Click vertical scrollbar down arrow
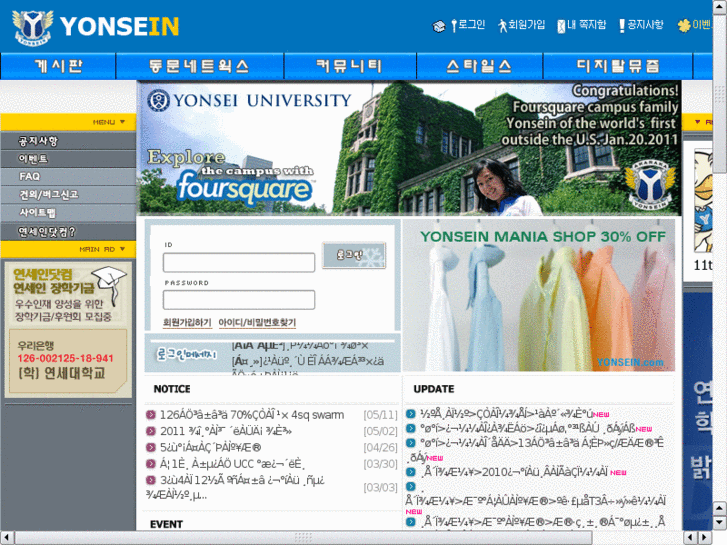Screen dimensions: 727x545 pyautogui.click(x=719, y=523)
